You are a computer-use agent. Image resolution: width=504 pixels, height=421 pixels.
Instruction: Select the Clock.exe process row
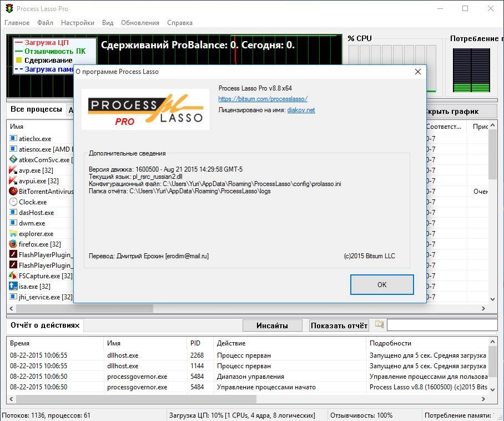point(40,202)
